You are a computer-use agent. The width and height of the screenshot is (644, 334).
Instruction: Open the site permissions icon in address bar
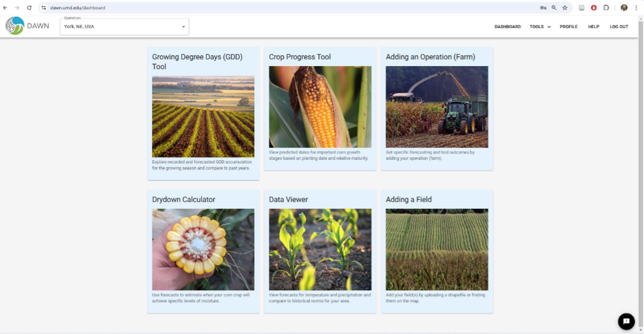(44, 8)
